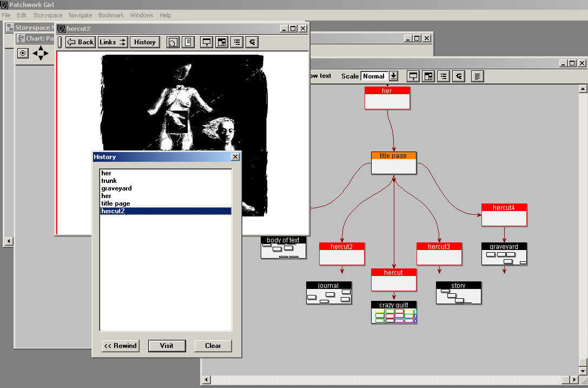Click the Chart window title icon
This screenshot has height=388, width=588.
tap(21, 38)
